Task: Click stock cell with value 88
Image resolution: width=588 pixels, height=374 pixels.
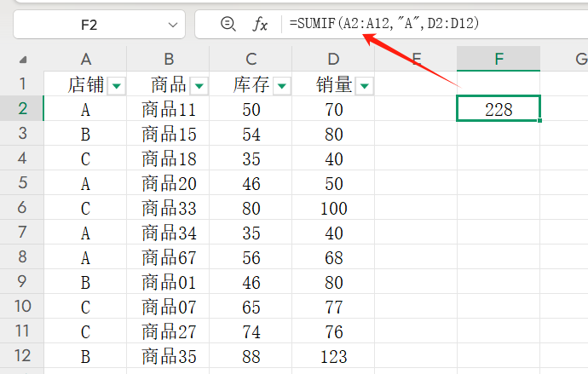Action: 251,356
